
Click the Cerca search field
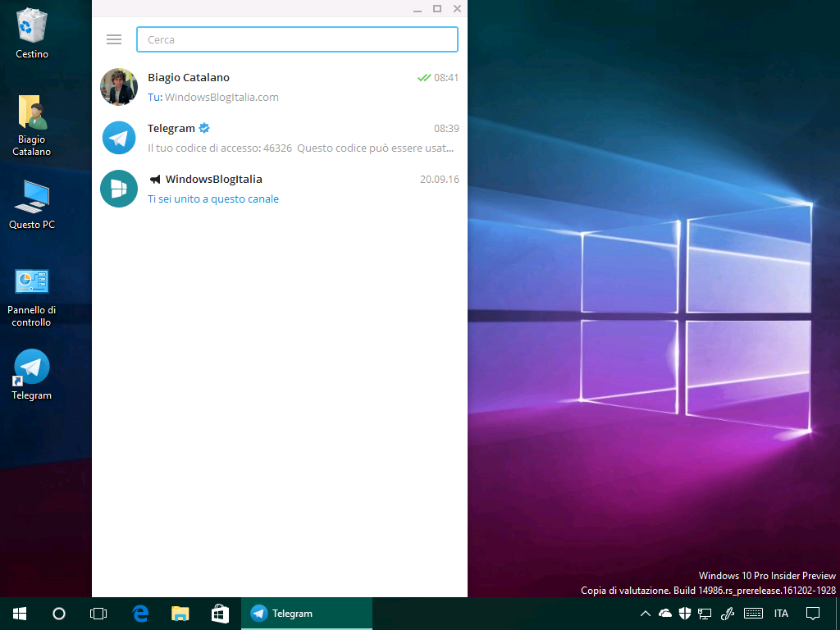(x=297, y=39)
